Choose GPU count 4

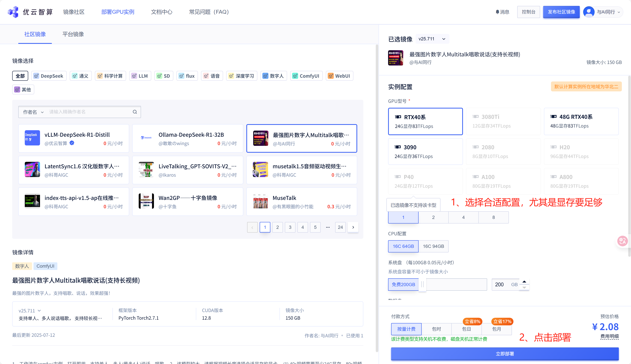click(463, 217)
